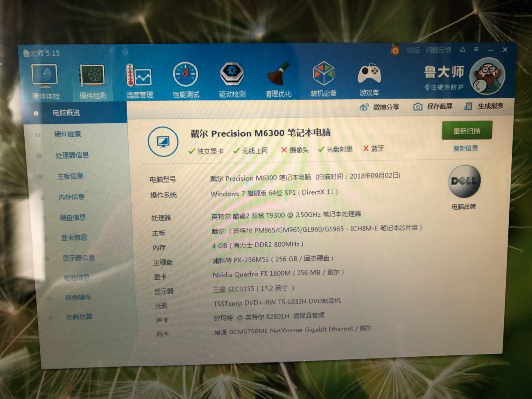Image resolution: width=532 pixels, height=399 pixels.
Task: Click 摄像头 feature status
Action: [x=295, y=150]
